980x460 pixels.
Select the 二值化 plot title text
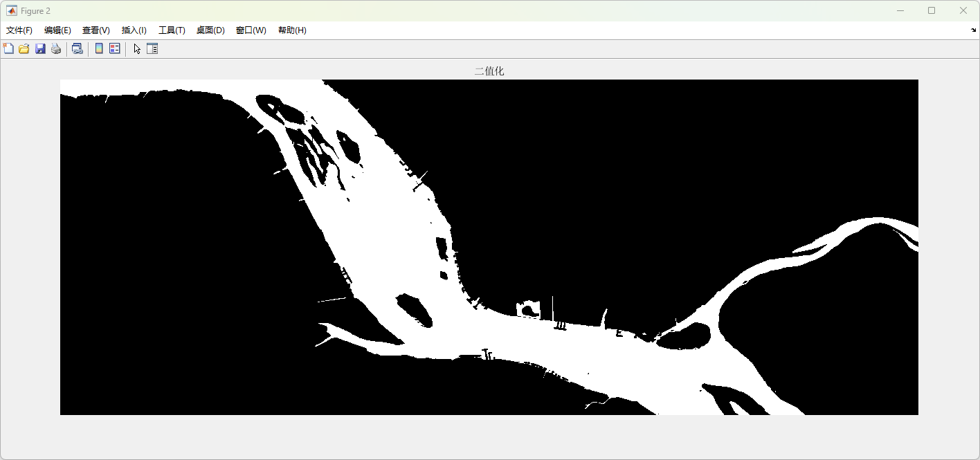pos(489,71)
